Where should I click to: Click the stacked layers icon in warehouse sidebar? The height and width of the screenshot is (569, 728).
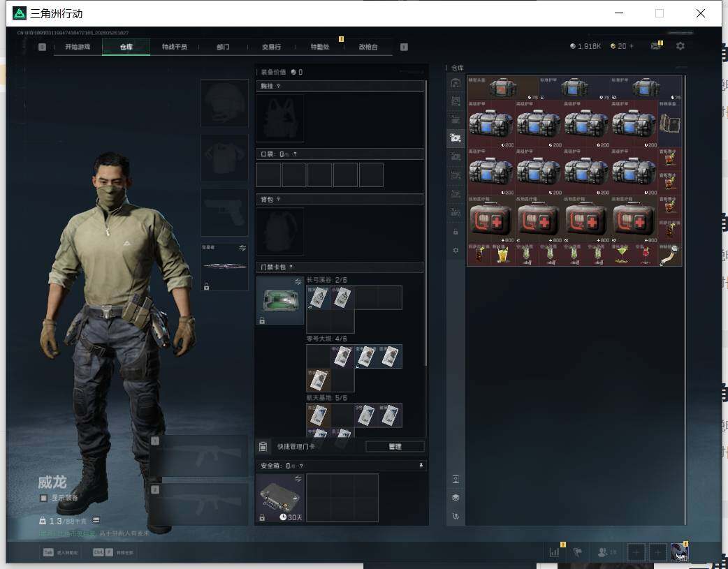[456, 498]
